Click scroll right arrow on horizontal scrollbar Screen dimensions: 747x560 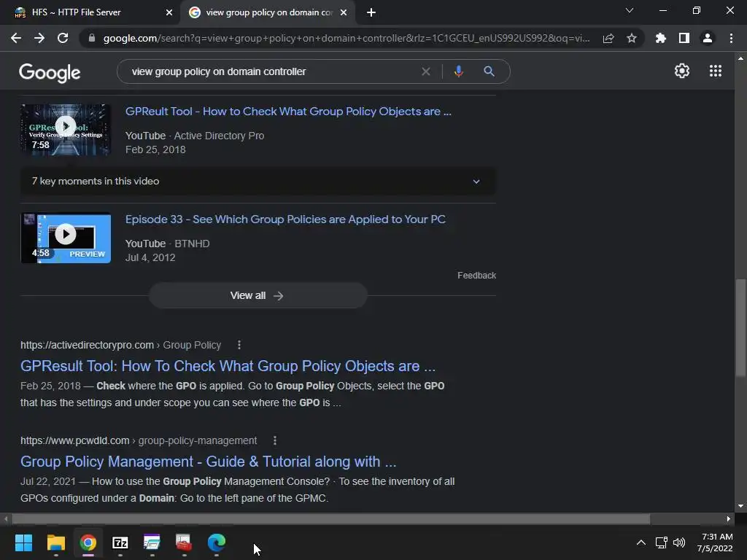729,518
